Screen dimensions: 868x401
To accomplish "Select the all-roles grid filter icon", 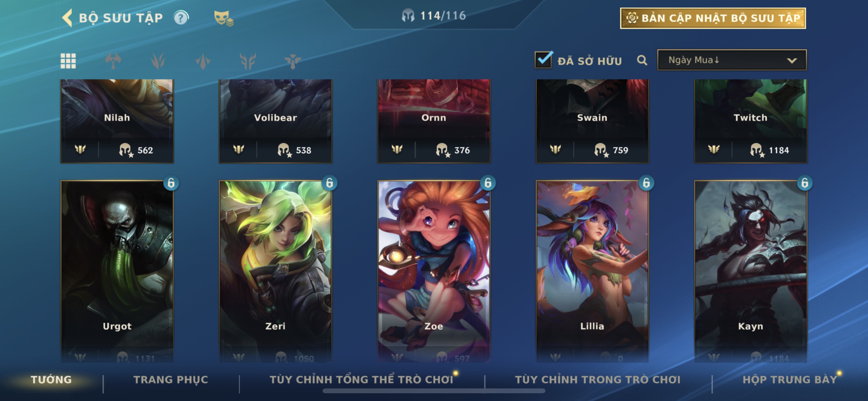I will point(68,61).
